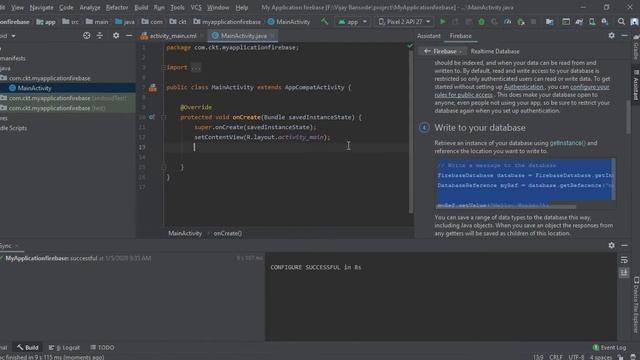Open the Build menu
Viewport: 640px width, 360px height.
click(141, 7)
